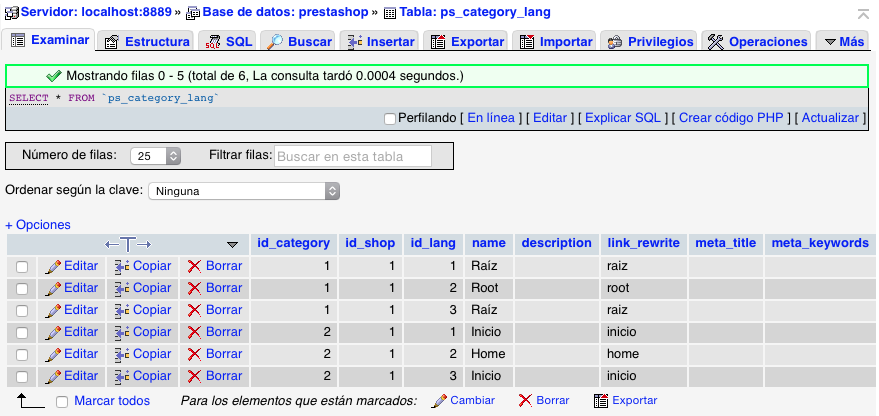879x416 pixels.
Task: Open the Insertar tab
Action: [x=381, y=41]
